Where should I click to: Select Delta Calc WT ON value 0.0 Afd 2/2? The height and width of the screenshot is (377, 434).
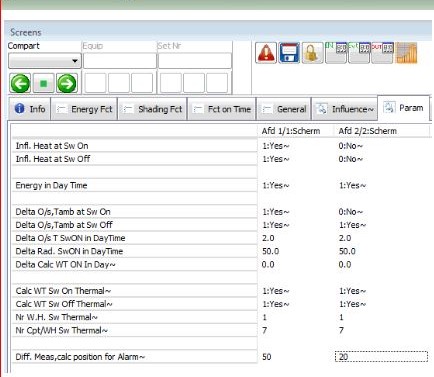point(345,265)
